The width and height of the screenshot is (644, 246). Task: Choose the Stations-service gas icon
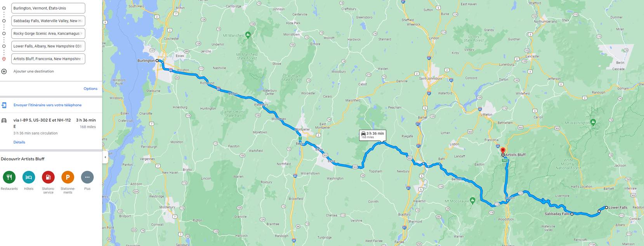48,177
